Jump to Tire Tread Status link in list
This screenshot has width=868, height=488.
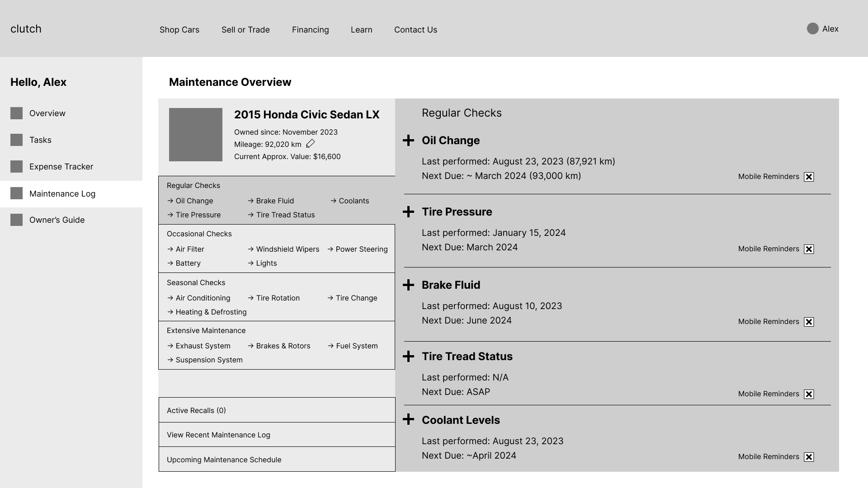point(281,215)
